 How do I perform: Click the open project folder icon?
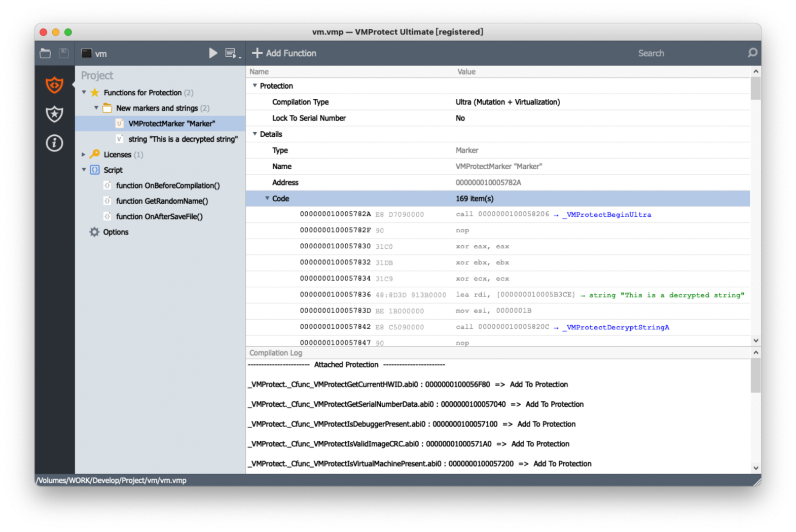tap(45, 53)
